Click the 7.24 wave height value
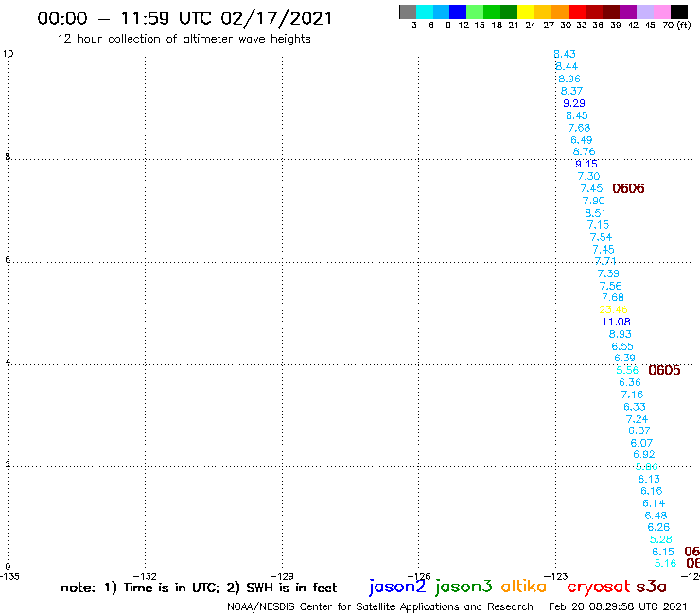This screenshot has height=615, width=700. point(637,419)
